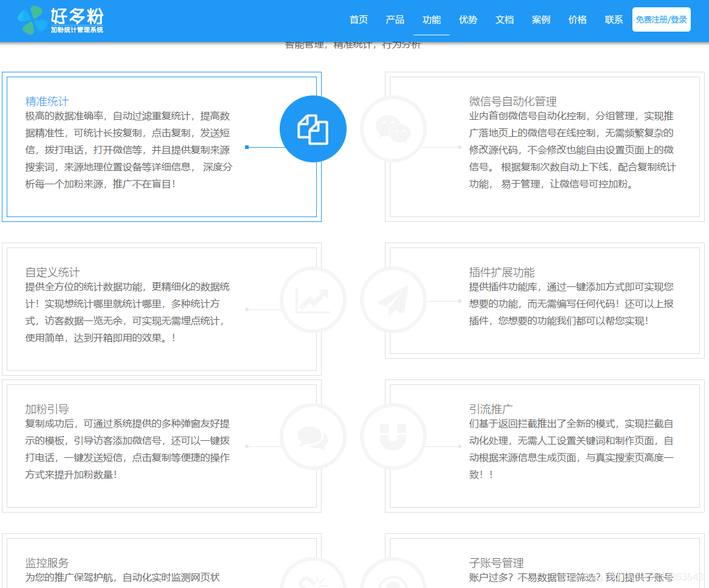Click the 精准统计 description paragraph
The image size is (709, 588).
pyautogui.click(x=128, y=150)
